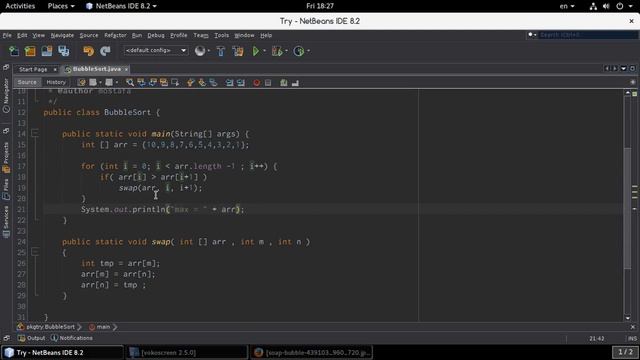Open the Files sidebar panel

[6, 190]
